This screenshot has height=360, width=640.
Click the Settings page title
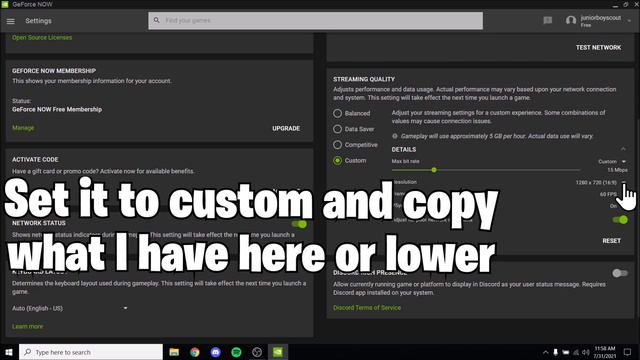pyautogui.click(x=38, y=21)
